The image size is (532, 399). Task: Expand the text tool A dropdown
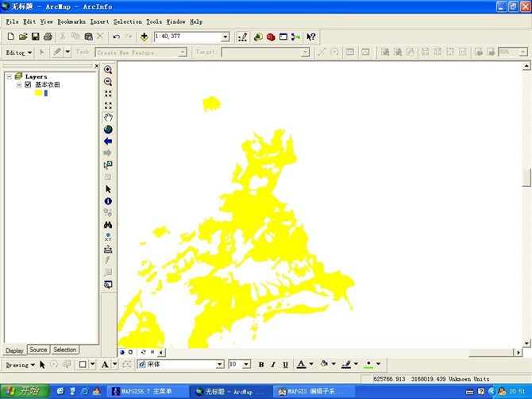[x=115, y=364]
